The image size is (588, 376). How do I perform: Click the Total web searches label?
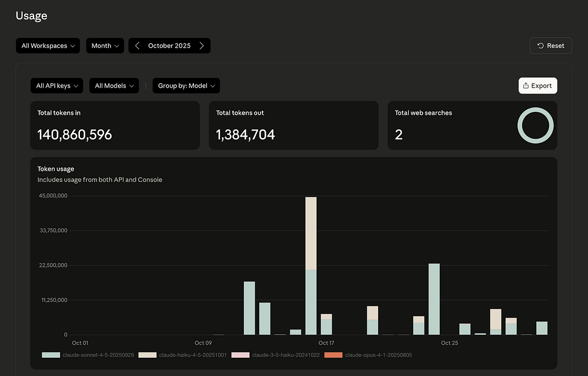click(423, 113)
